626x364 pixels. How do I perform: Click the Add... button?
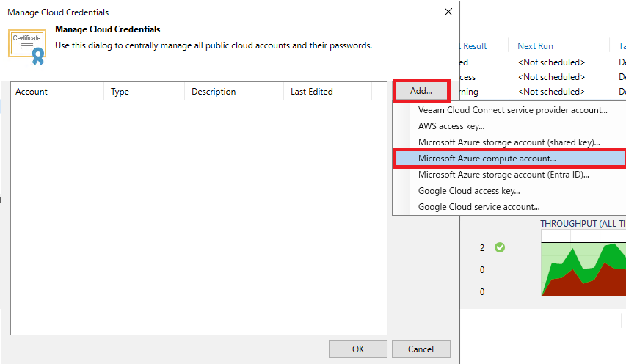tap(421, 91)
